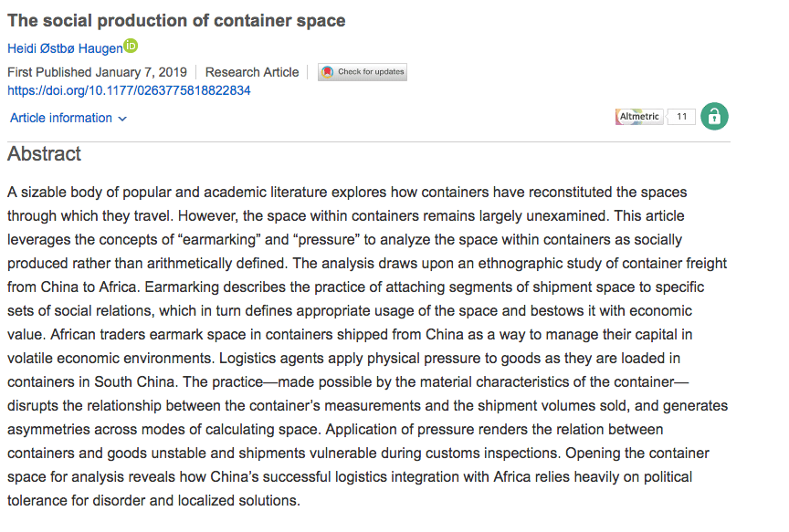The width and height of the screenshot is (789, 532).
Task: Click the ORCID iD icon beside the author
Action: (131, 47)
